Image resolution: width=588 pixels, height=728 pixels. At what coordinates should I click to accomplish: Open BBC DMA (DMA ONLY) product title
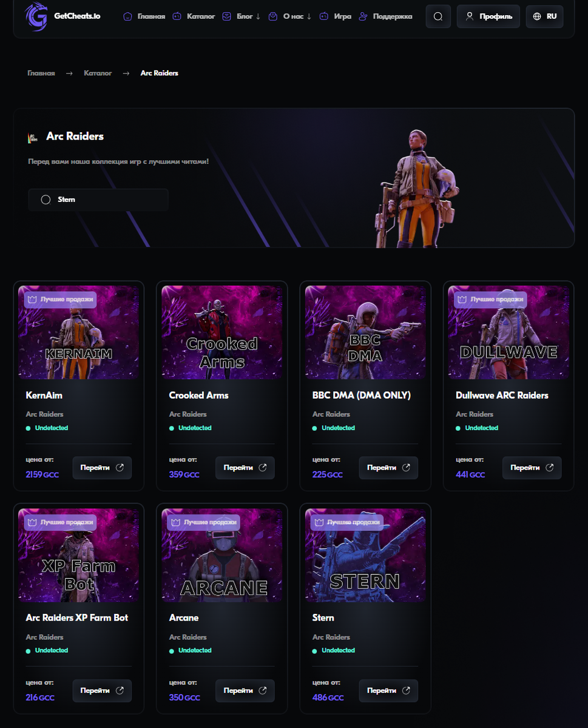pos(362,396)
